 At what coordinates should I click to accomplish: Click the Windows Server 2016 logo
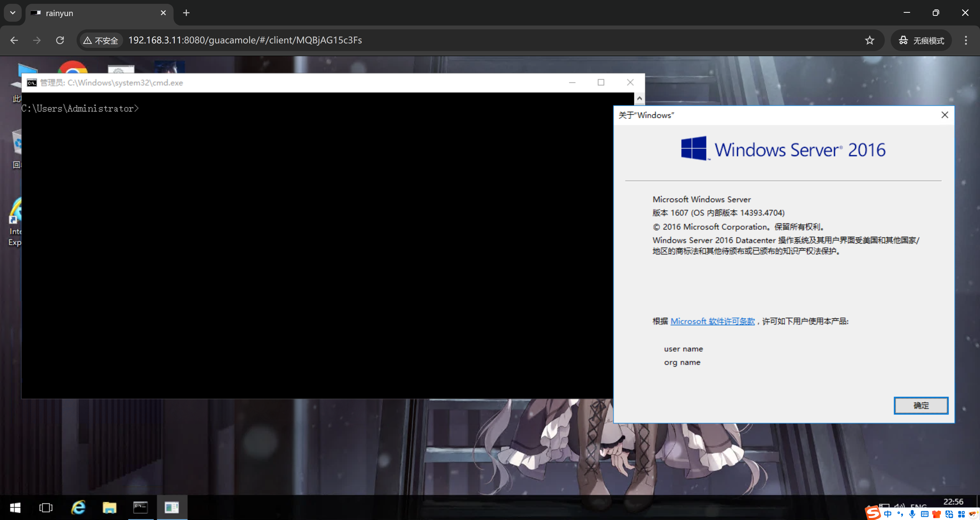pos(783,149)
